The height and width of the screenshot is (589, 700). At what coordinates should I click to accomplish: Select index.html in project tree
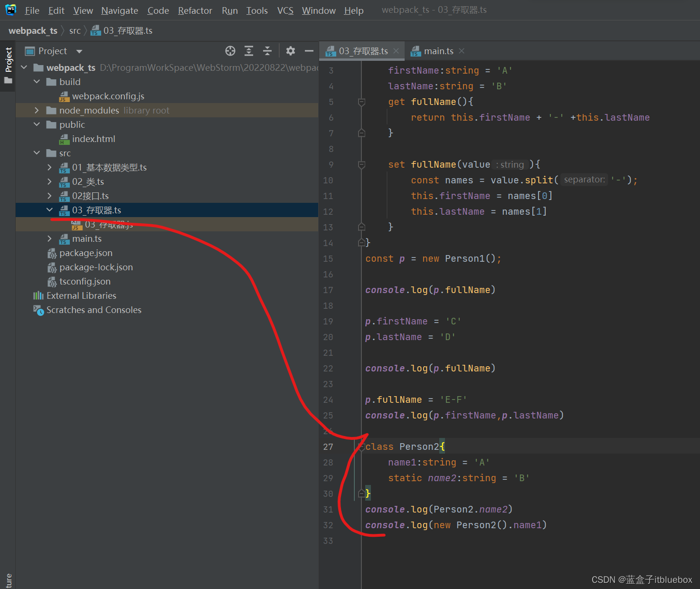pyautogui.click(x=94, y=139)
